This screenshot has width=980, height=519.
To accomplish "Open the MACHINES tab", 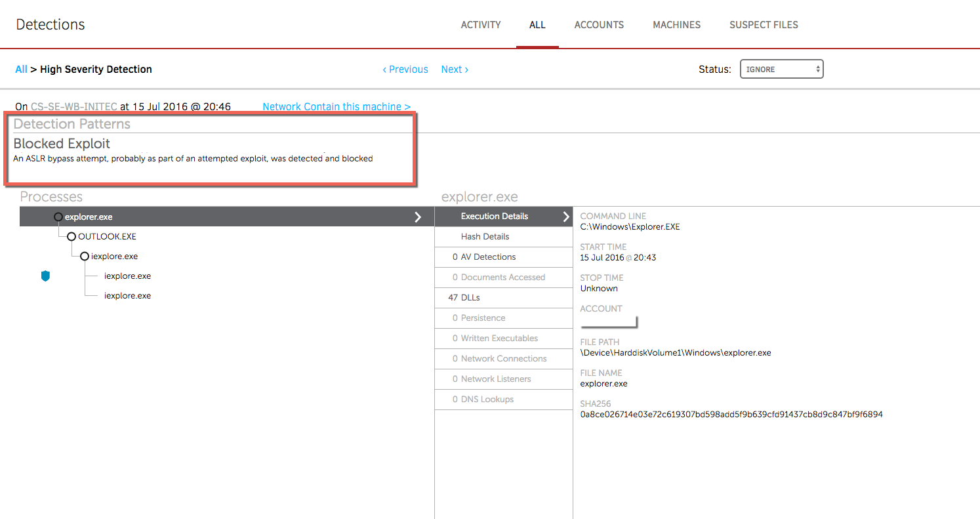I will click(676, 25).
